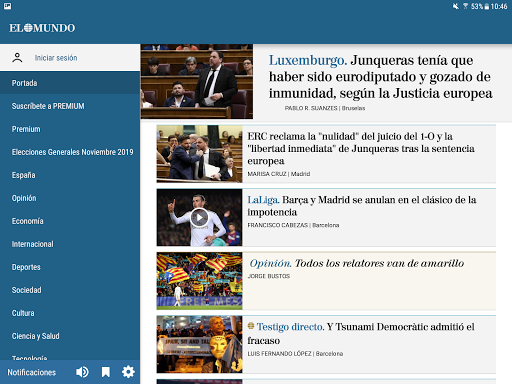Open the settings gear icon

pos(128,372)
